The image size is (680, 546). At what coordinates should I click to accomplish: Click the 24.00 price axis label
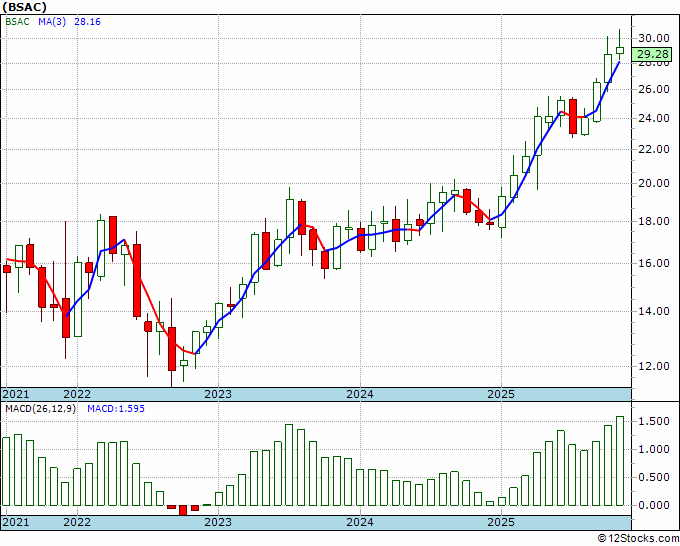[654, 118]
